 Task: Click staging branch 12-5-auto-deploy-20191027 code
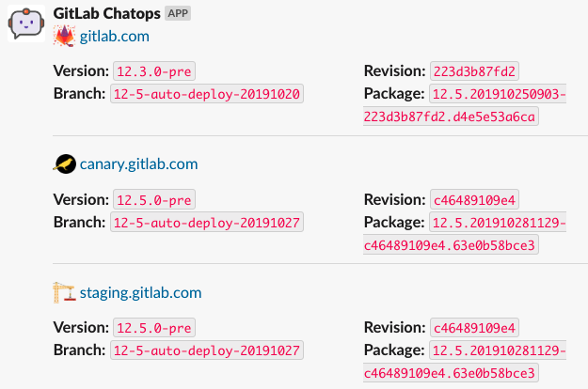[207, 350]
